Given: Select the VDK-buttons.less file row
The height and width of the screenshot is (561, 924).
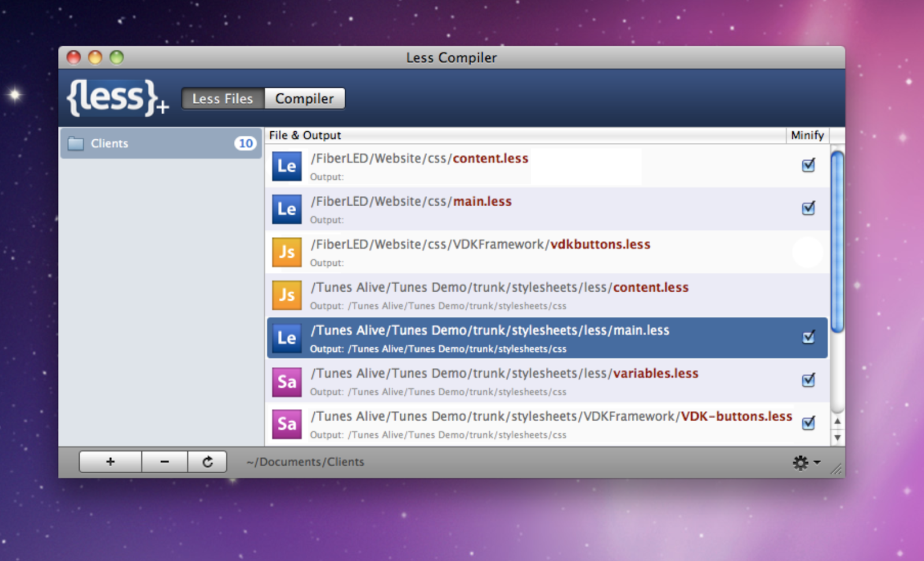Looking at the screenshot, I should pos(547,424).
